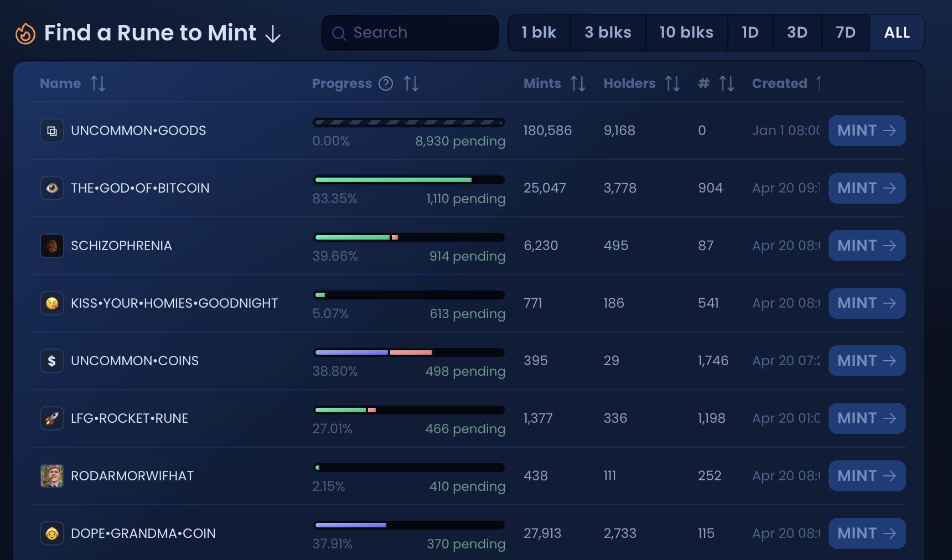Screen dimensions: 952x560
Task: Select the 10 blks time filter
Action: [686, 33]
